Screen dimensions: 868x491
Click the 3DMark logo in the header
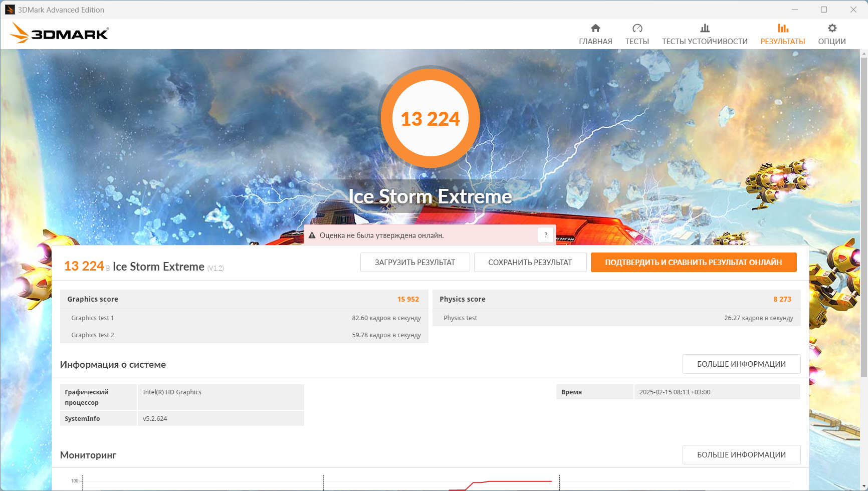coord(59,33)
